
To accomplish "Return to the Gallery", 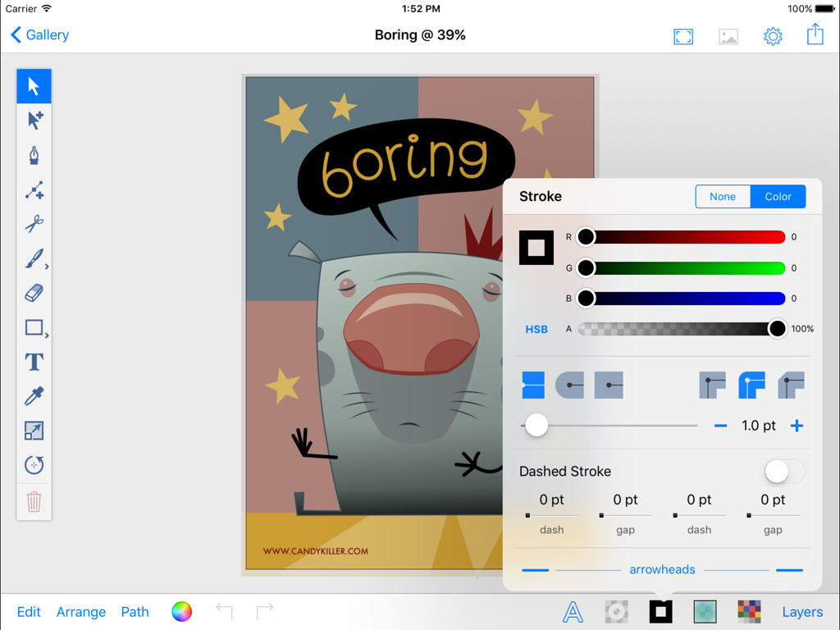I will pos(39,35).
